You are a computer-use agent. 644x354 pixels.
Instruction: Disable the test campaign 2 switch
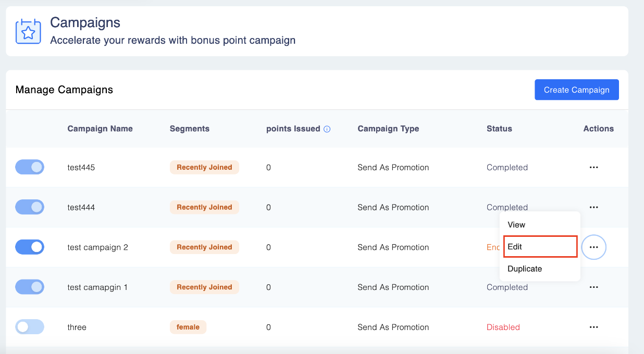pos(30,247)
